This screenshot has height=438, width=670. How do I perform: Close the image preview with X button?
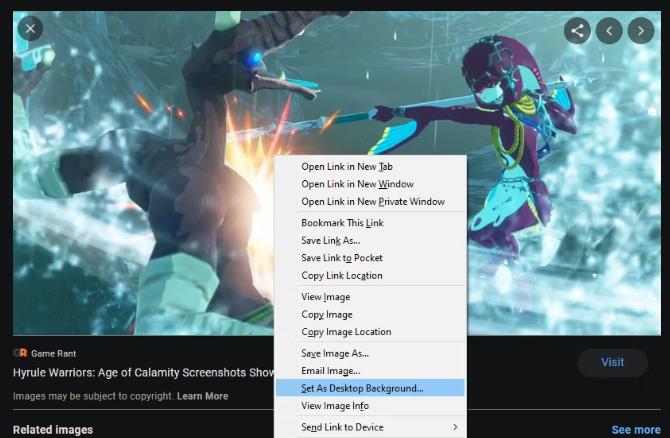[x=30, y=29]
